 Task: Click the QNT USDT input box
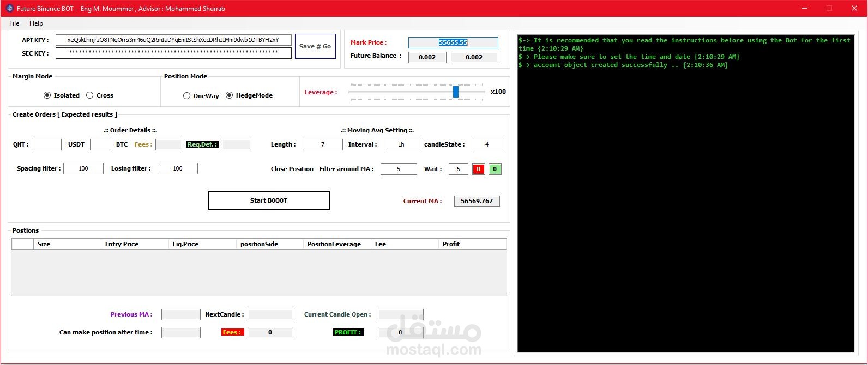(47, 144)
